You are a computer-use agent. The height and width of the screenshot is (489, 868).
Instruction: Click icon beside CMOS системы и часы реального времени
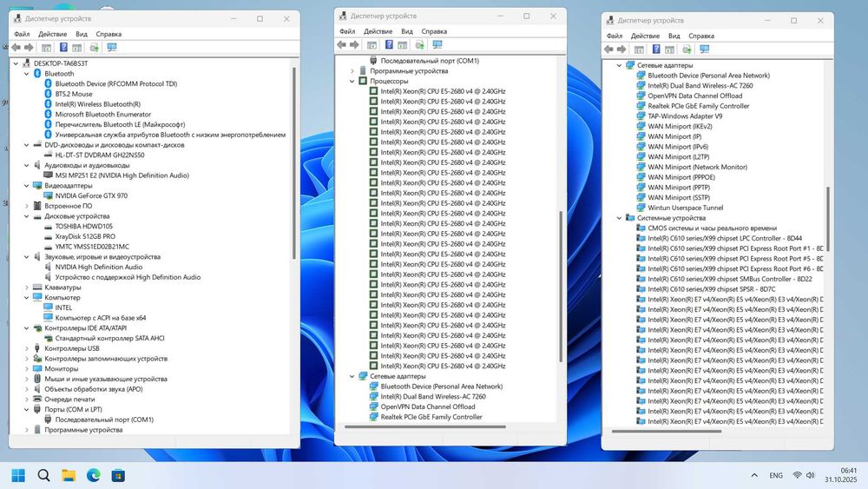(x=641, y=228)
